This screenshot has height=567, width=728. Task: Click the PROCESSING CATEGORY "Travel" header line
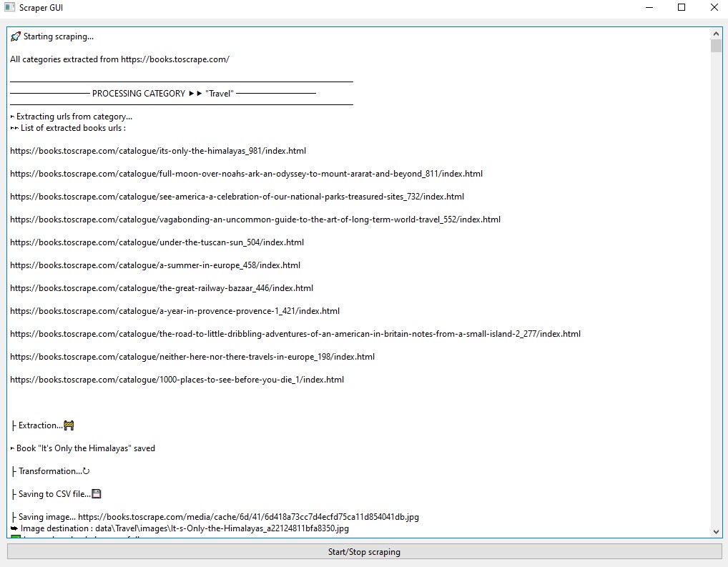163,94
